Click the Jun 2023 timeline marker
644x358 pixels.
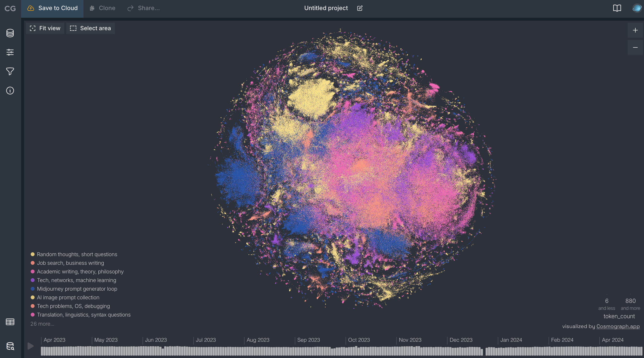coord(156,340)
